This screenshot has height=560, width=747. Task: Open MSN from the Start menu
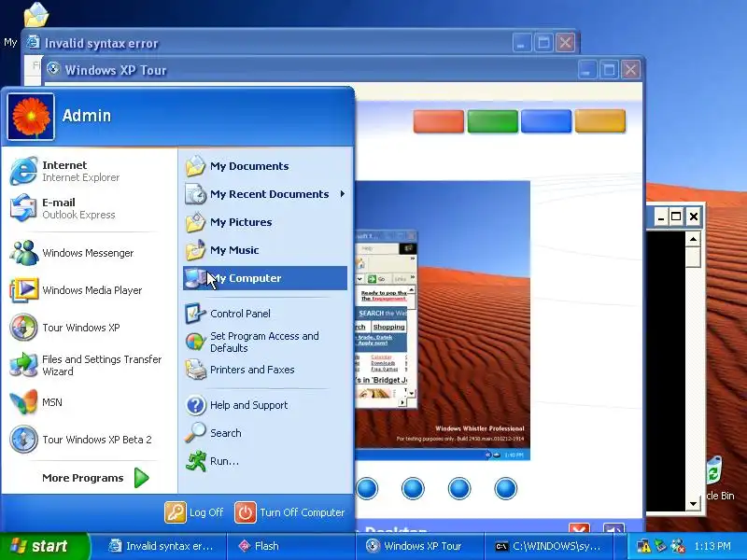pyautogui.click(x=89, y=402)
